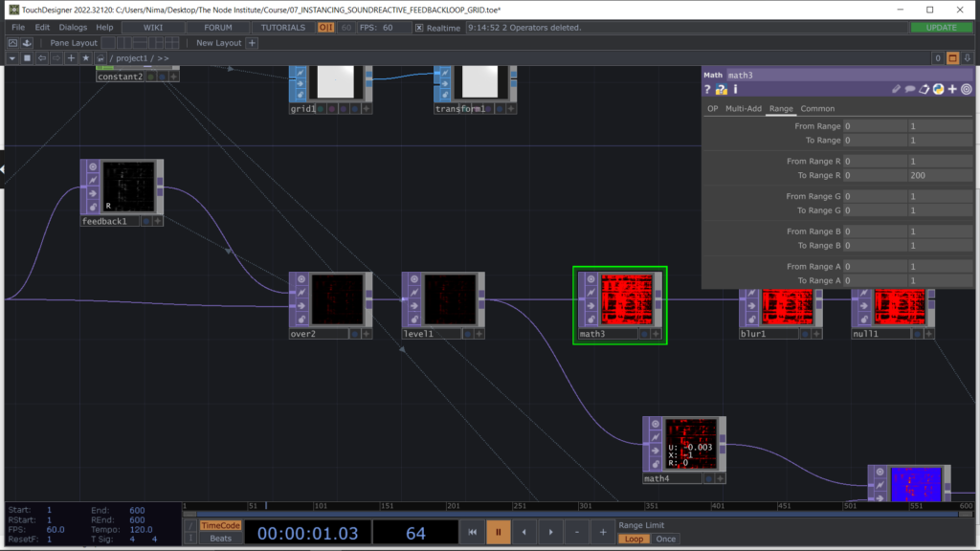
Task: Expand the plus on feedback1 node
Action: pos(158,221)
